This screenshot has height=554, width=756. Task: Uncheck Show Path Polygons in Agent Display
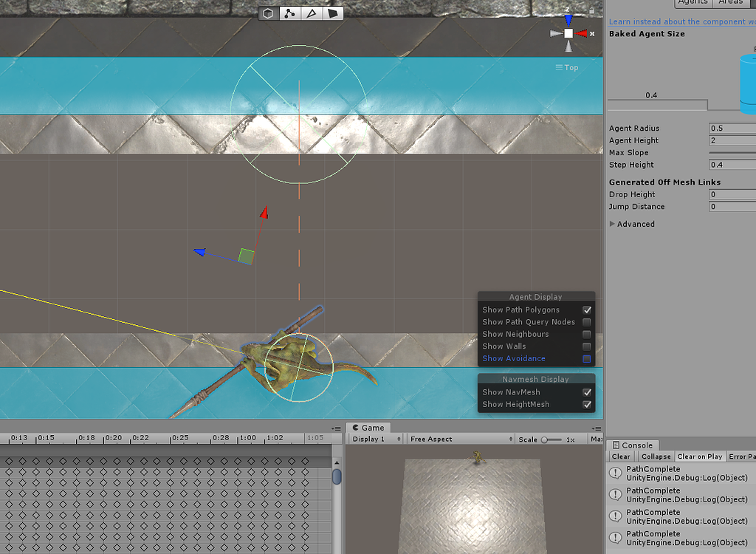click(588, 310)
